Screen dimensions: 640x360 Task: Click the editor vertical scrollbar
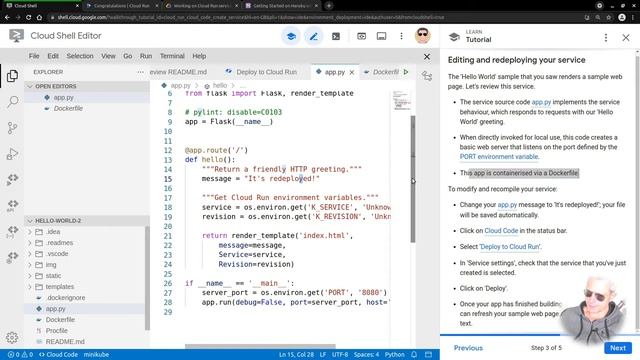click(x=413, y=179)
